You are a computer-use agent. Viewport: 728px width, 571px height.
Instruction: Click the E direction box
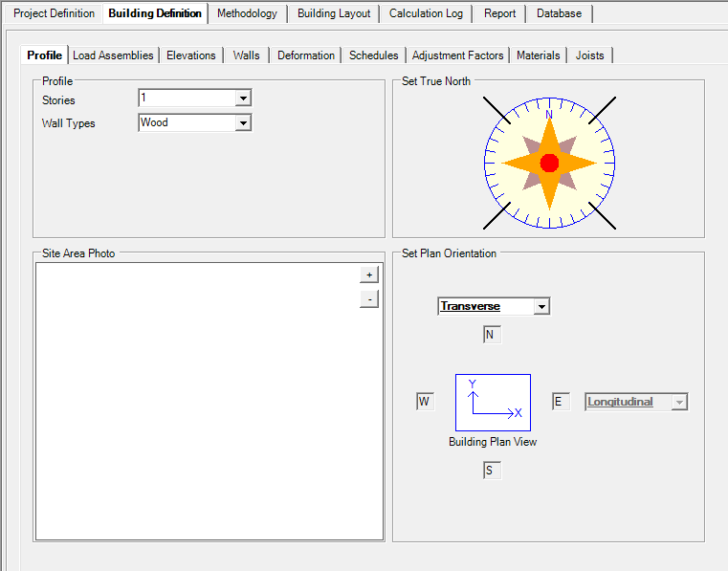(561, 402)
